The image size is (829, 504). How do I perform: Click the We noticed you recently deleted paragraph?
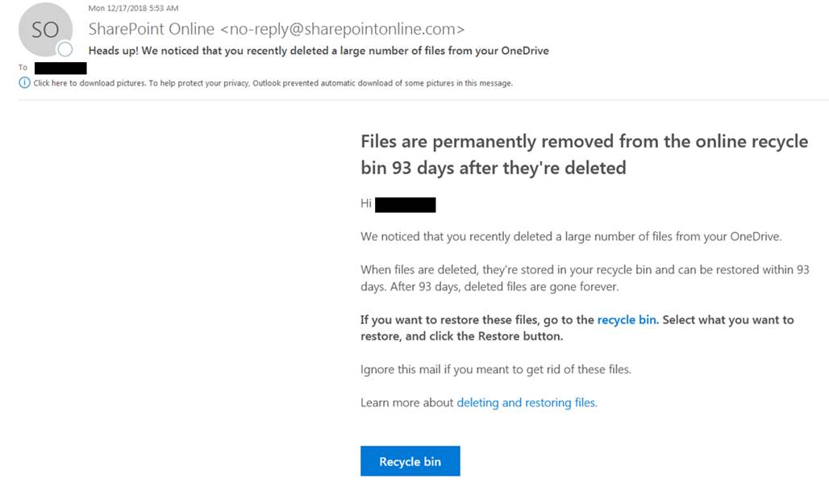[571, 236]
